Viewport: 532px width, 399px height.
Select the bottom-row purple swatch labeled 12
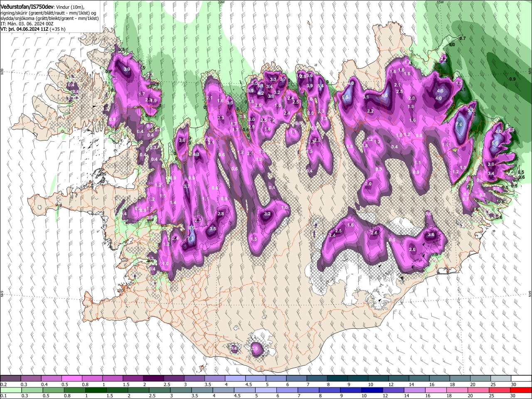click(x=393, y=390)
